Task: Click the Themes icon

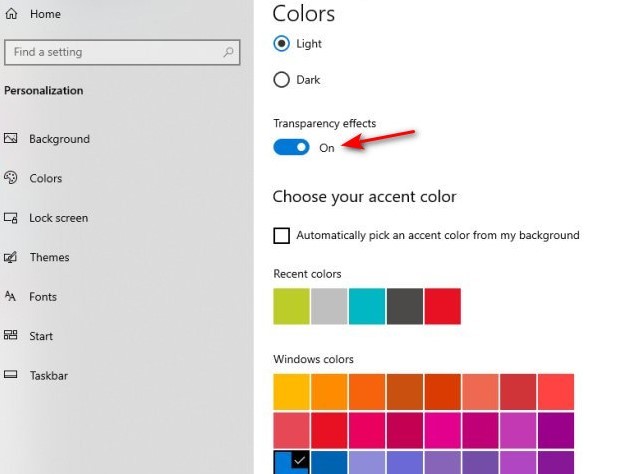Action: point(11,257)
